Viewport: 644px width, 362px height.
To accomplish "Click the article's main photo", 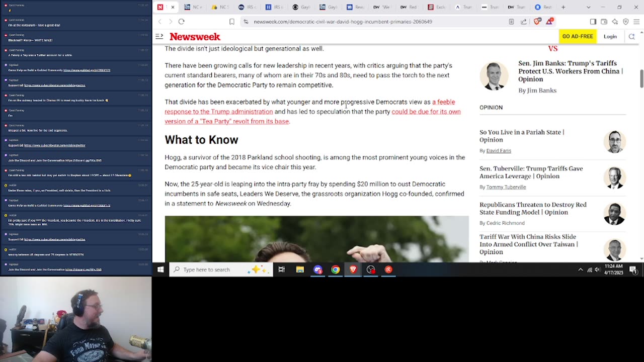I will (x=316, y=239).
